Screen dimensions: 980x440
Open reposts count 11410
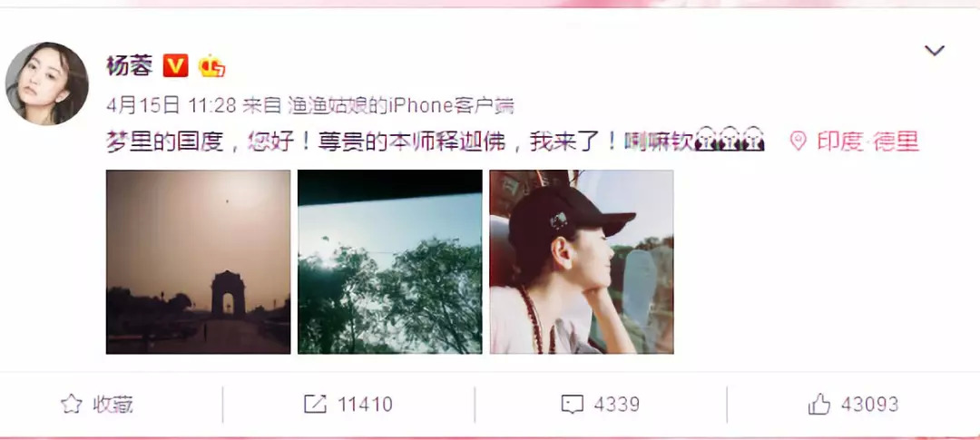(365, 405)
